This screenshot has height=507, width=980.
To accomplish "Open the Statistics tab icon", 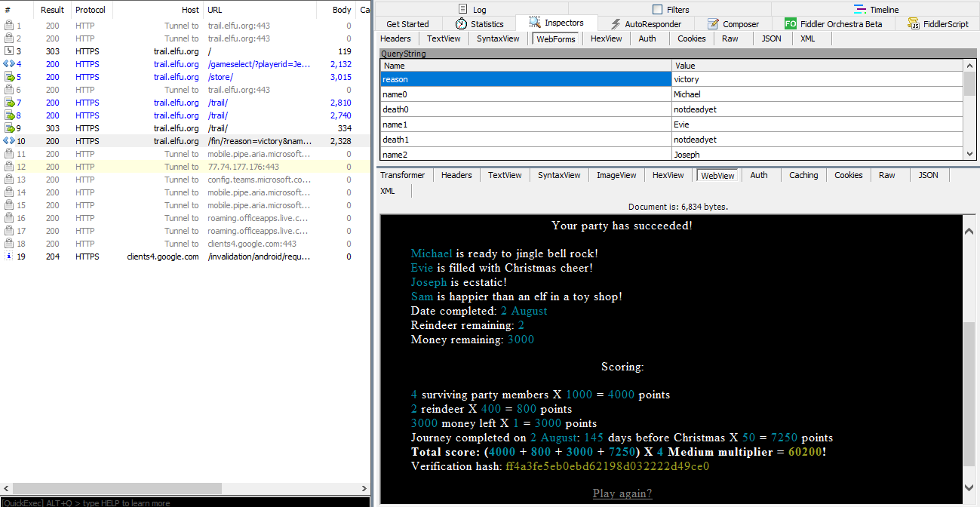I will (461, 24).
